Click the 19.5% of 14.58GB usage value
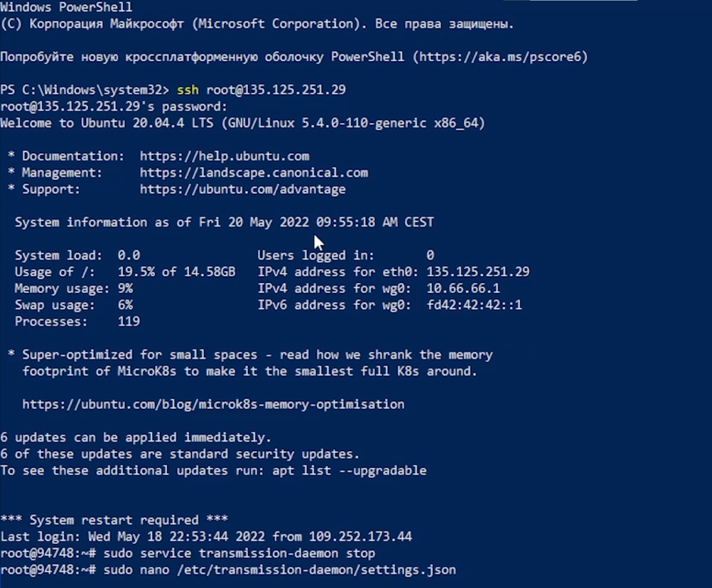Viewport: 712px width, 588px height. pyautogui.click(x=176, y=272)
